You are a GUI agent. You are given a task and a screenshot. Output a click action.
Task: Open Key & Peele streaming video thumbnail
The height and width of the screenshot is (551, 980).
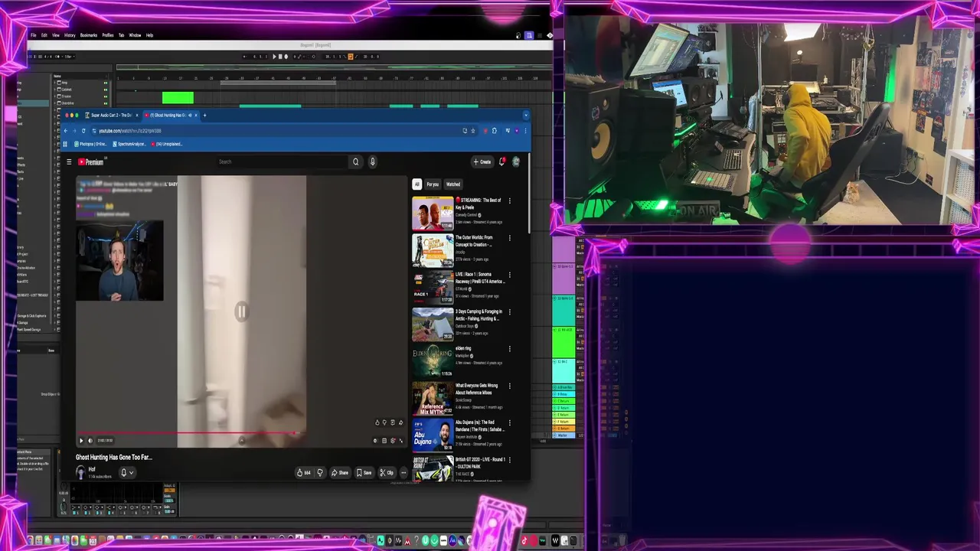[x=433, y=214]
